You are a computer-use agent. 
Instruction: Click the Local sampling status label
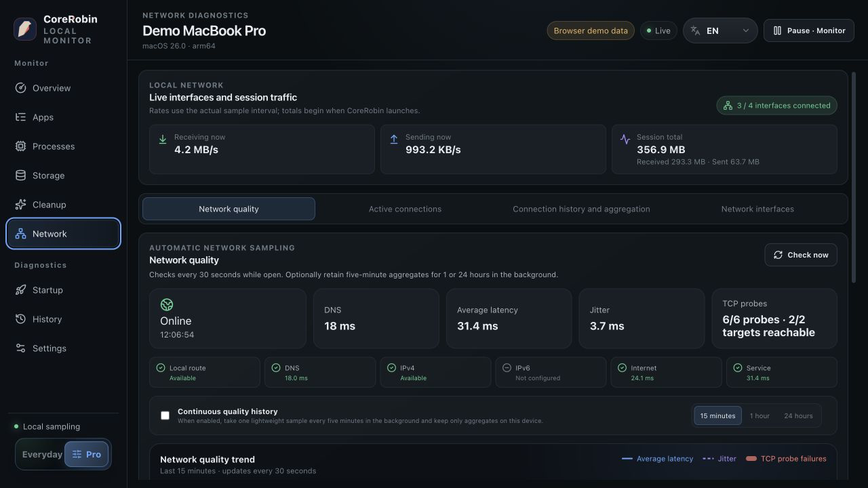click(x=52, y=426)
